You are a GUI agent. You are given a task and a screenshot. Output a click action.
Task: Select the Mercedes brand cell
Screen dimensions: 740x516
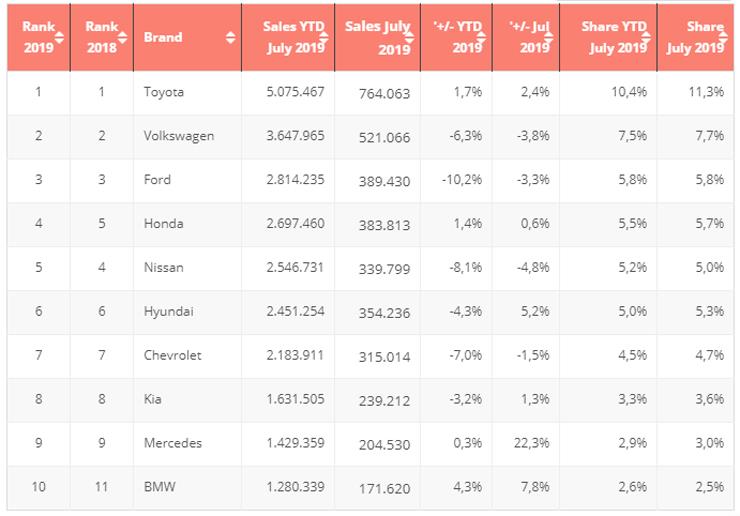tap(173, 444)
